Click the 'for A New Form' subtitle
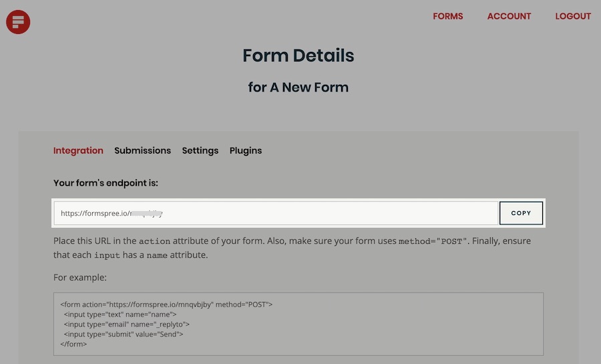 coord(298,87)
